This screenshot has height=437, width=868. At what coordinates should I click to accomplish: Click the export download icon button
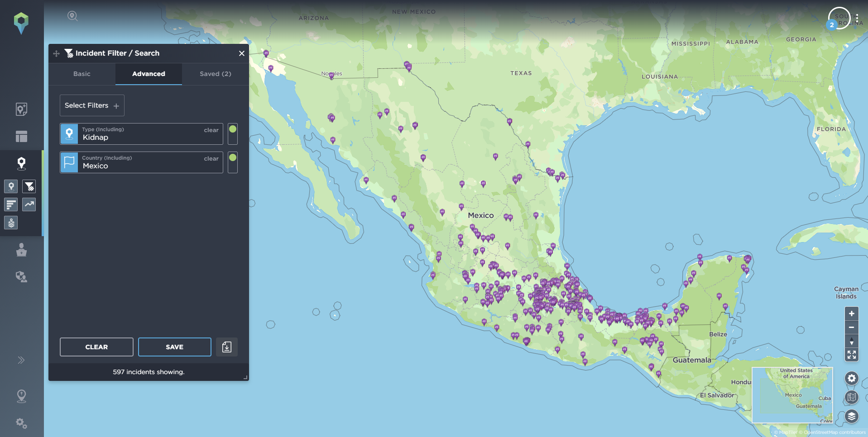point(227,347)
